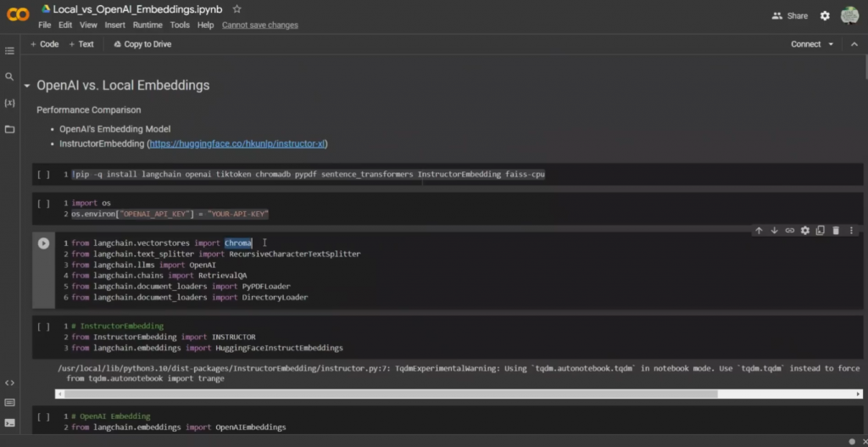Click the "Performance Comparison" text
The image size is (868, 447).
(x=88, y=109)
